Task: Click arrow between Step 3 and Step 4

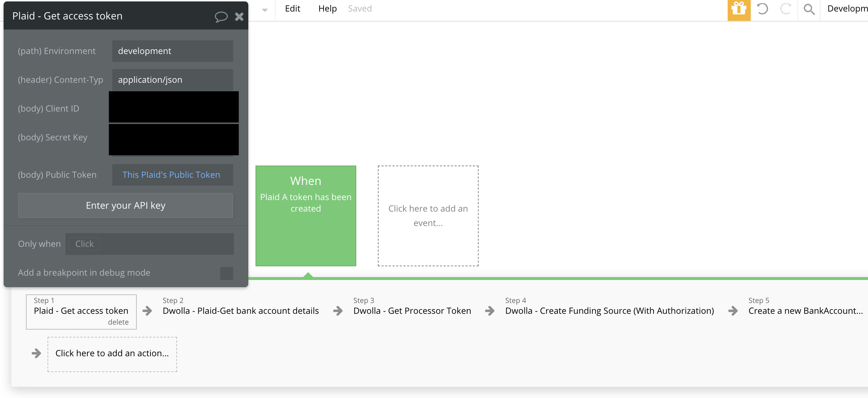Action: pos(490,311)
